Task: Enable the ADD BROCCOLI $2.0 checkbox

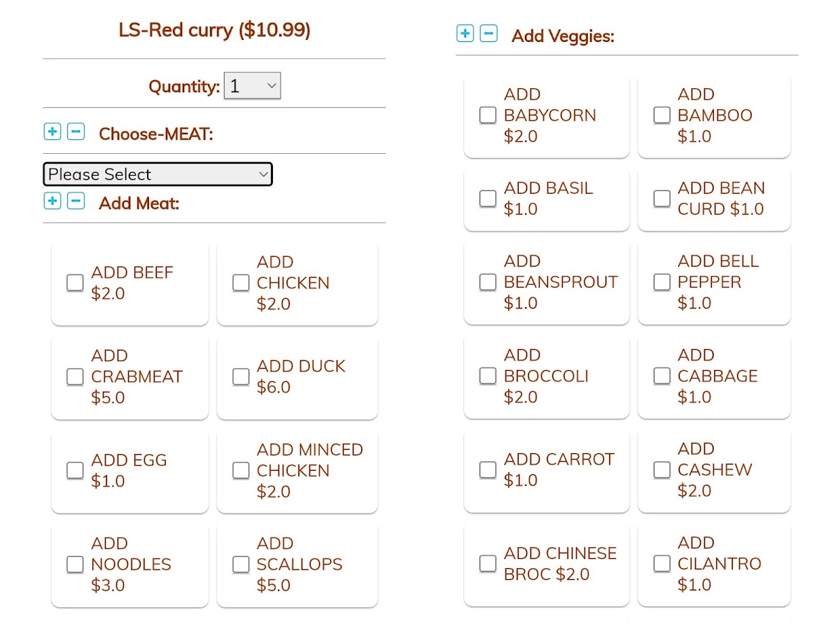Action: point(488,376)
